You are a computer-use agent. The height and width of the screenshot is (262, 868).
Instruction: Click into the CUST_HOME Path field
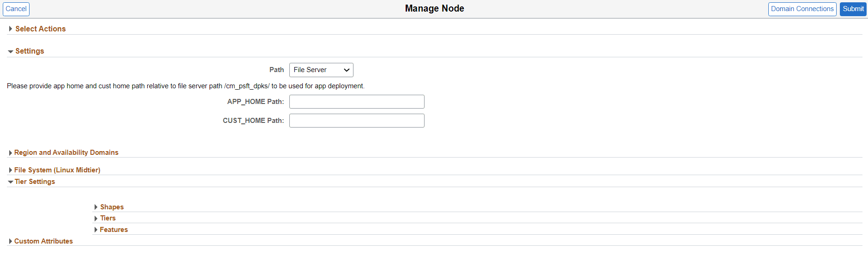click(357, 121)
